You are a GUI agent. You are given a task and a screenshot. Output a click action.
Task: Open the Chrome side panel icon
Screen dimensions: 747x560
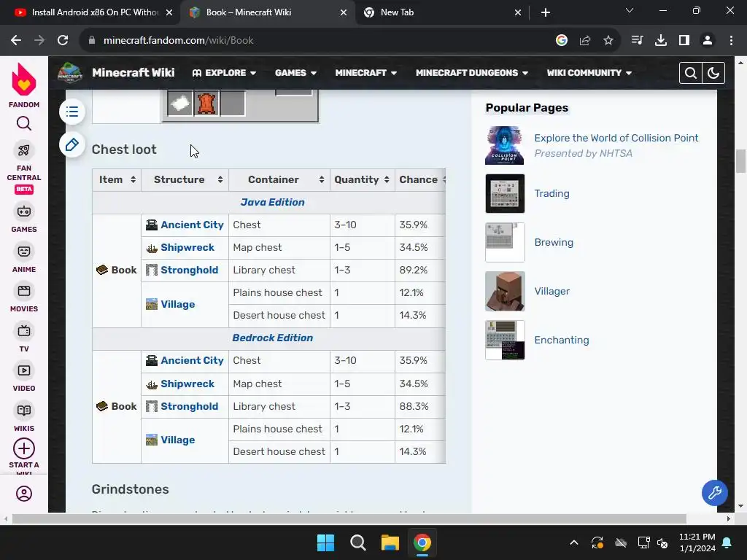point(684,41)
